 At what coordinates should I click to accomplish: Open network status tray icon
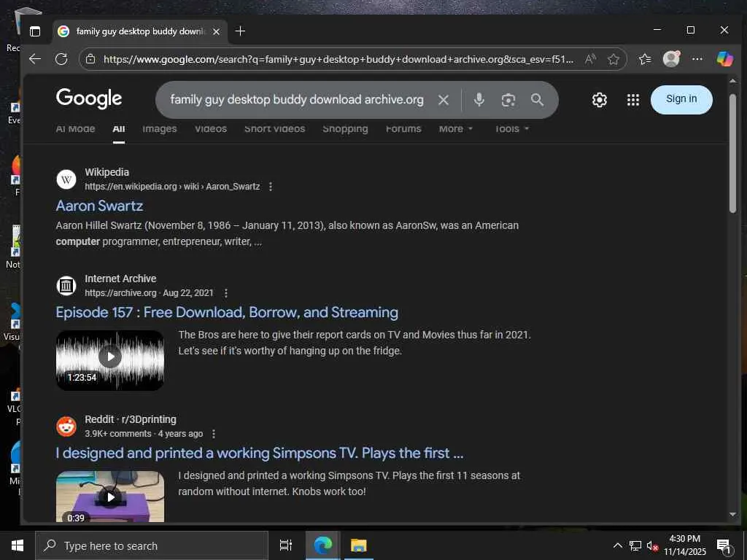coord(635,545)
